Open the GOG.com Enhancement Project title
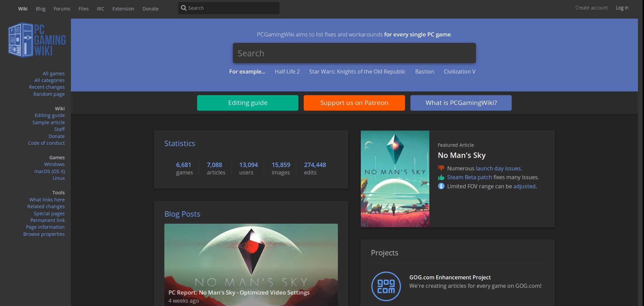Image resolution: width=644 pixels, height=306 pixels. point(450,277)
